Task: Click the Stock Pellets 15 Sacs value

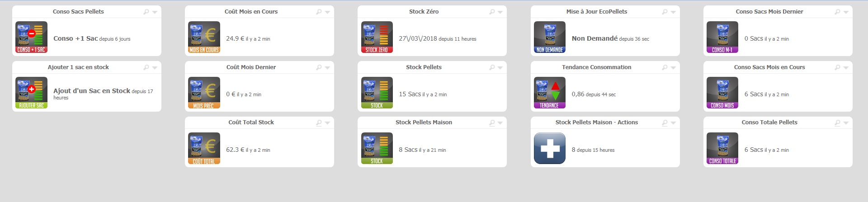Action: 410,94
